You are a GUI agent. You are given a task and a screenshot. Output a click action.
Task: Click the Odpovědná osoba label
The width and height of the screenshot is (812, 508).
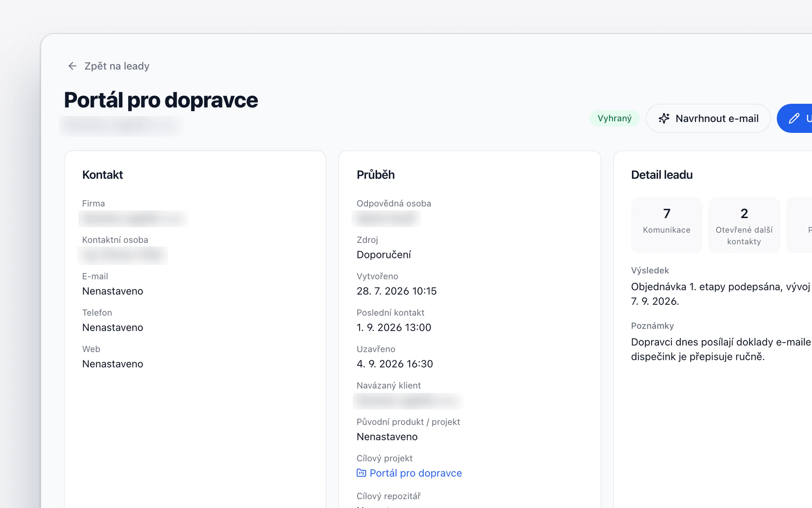pos(394,204)
